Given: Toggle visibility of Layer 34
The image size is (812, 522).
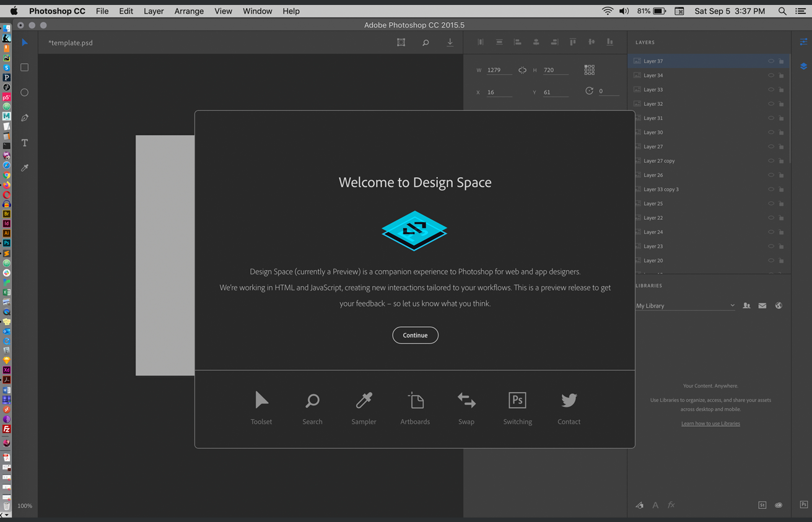Looking at the screenshot, I should [771, 76].
